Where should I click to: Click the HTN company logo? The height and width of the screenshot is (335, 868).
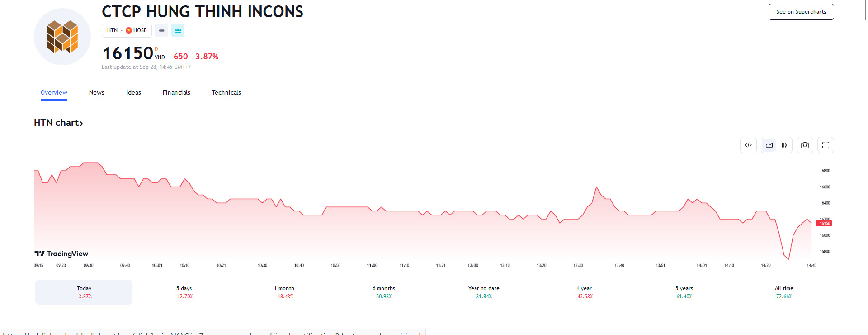click(62, 37)
